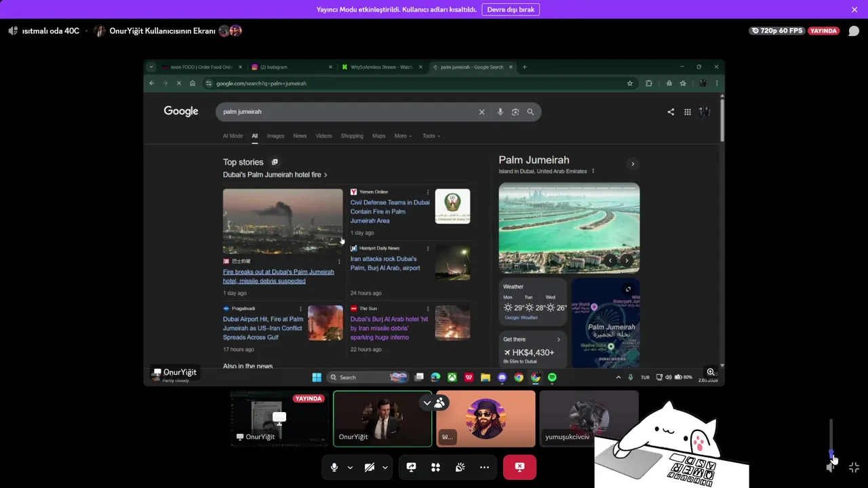Bookmark this page with star

pos(630,83)
